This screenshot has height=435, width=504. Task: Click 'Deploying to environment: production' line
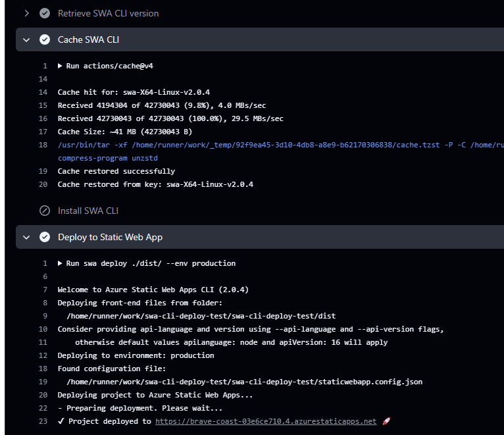point(136,355)
